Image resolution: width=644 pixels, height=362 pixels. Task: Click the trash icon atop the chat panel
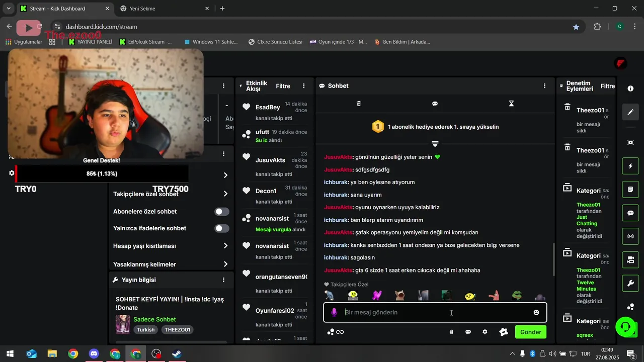click(359, 104)
